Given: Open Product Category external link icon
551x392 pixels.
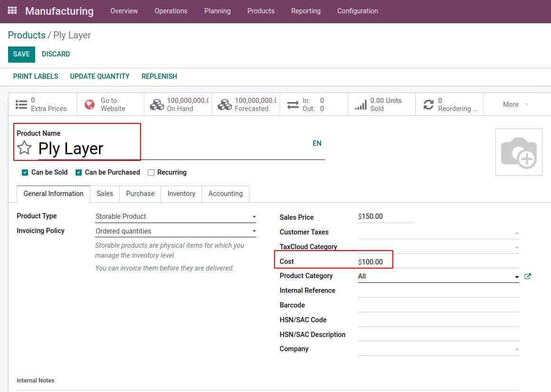Looking at the screenshot, I should point(527,276).
